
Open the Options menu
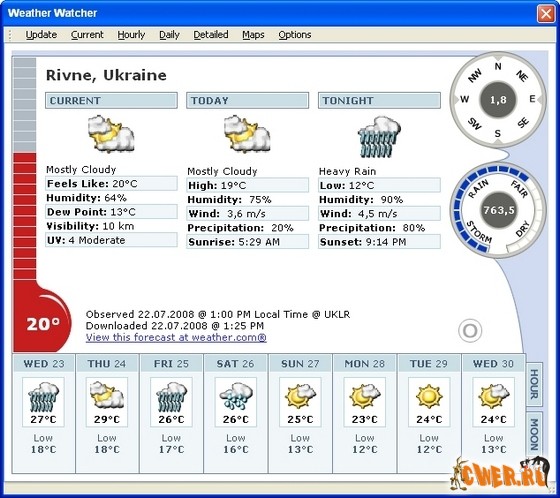pos(295,35)
